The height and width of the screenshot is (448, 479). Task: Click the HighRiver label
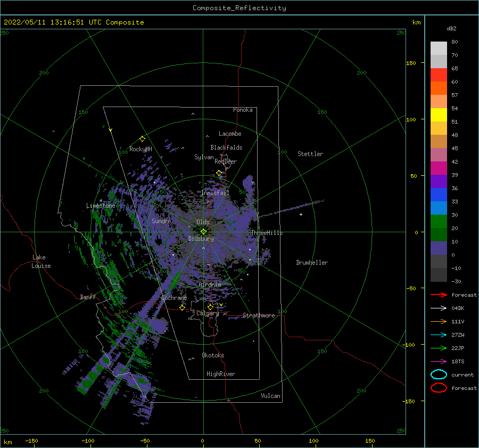[x=221, y=374]
